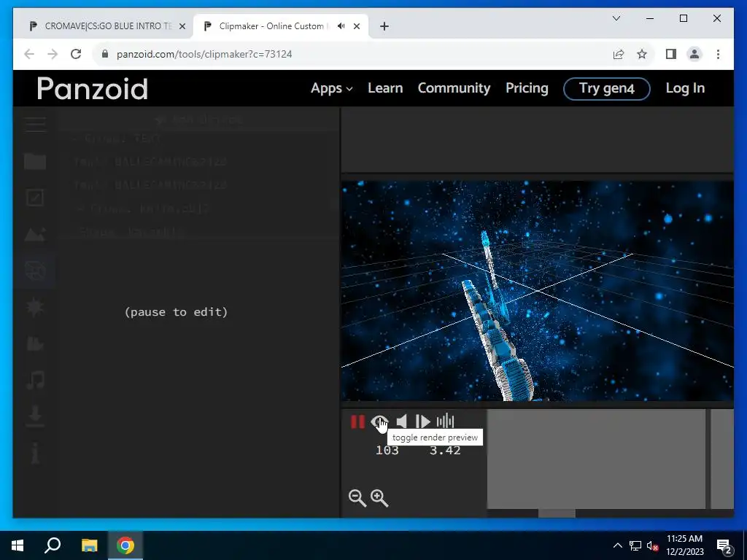Toggle render preview eye icon
The image size is (747, 560).
pyautogui.click(x=379, y=422)
